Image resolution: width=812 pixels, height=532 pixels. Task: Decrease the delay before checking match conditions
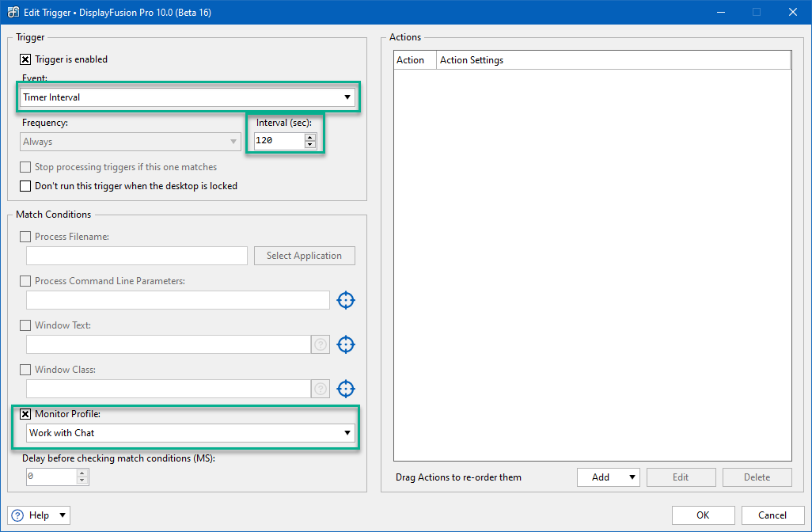click(82, 481)
